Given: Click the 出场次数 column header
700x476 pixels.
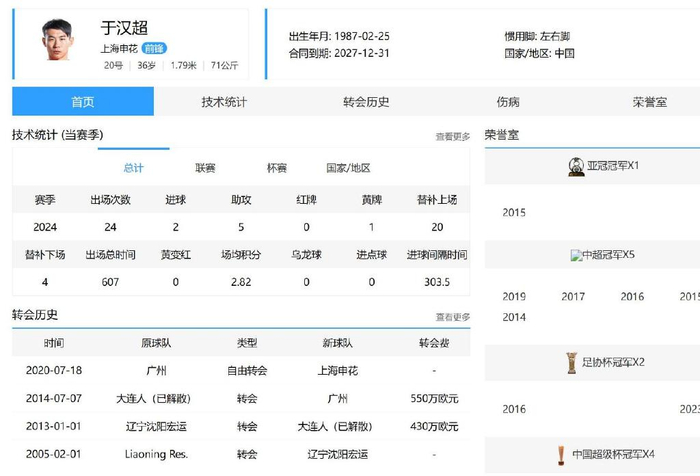Looking at the screenshot, I should 110,200.
